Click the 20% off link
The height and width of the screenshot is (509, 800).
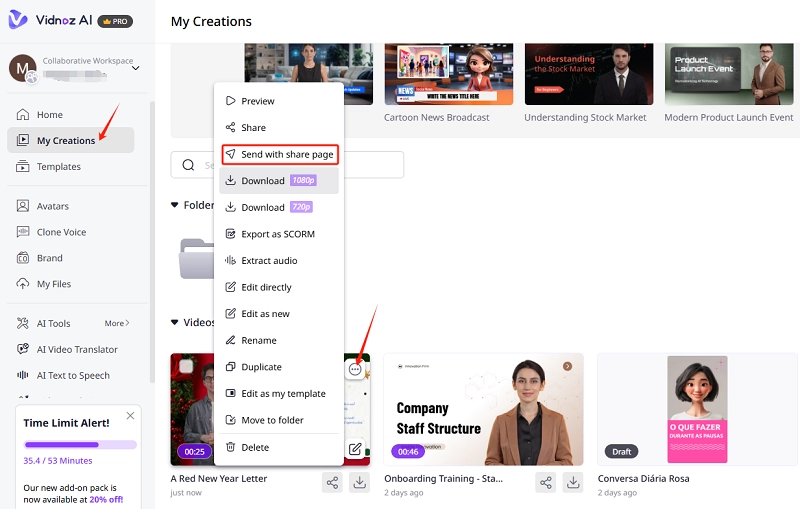[x=106, y=500]
